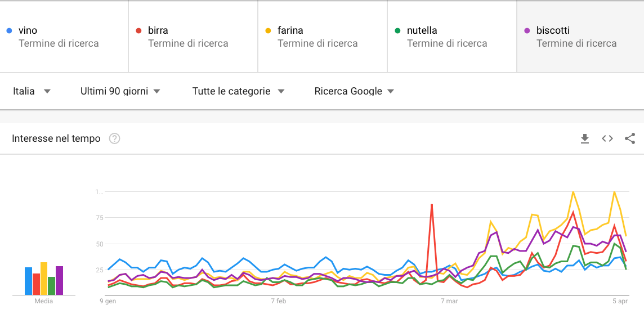Select the vino search term box

64,37
